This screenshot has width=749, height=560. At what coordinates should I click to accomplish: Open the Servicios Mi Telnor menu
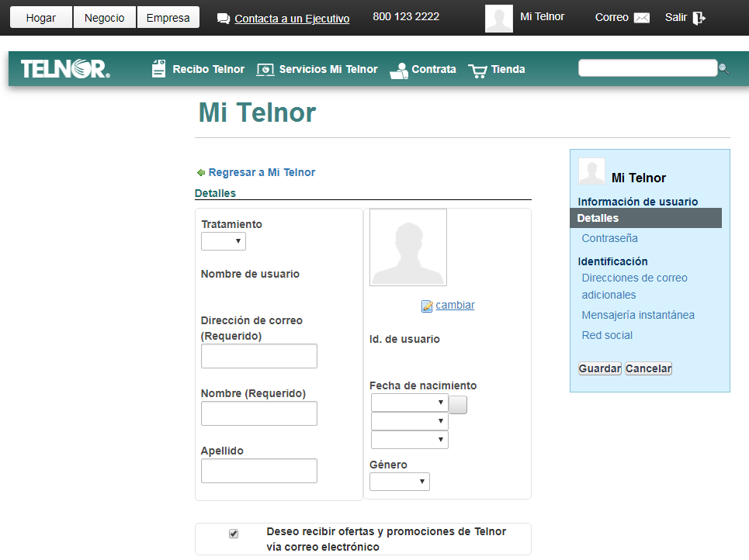328,69
